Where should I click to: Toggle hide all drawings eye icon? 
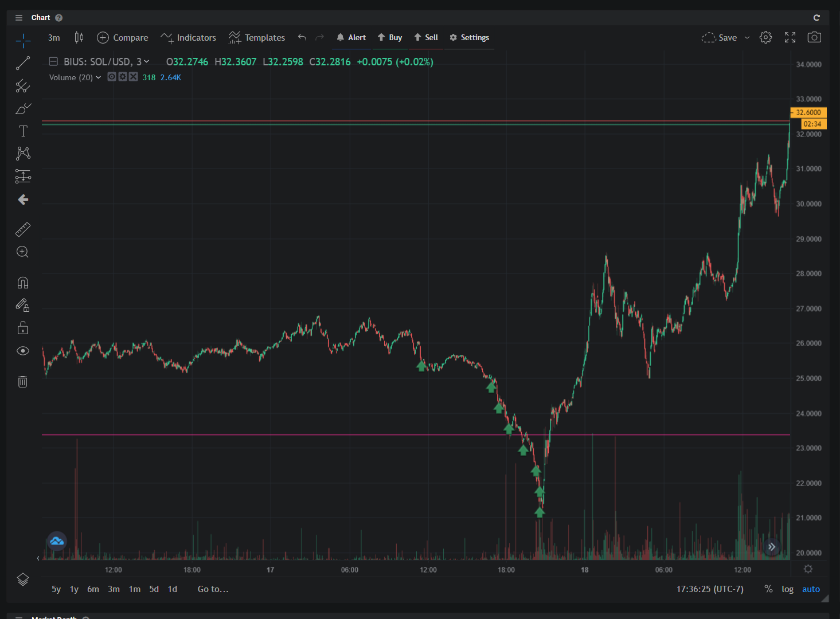(23, 351)
